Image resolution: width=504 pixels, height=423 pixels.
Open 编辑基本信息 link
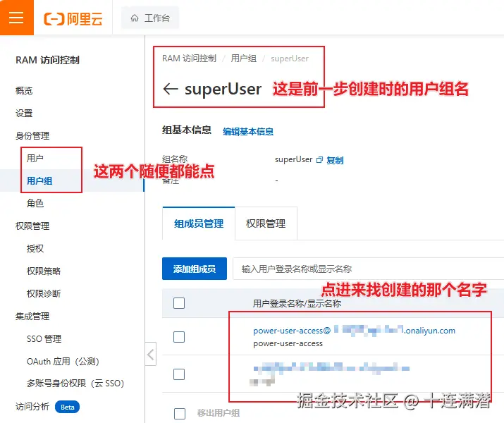(x=248, y=131)
